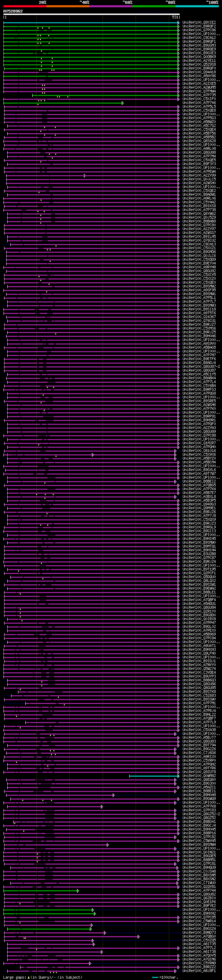Click the cyan ~100% identity legend segment

tap(197, 6)
